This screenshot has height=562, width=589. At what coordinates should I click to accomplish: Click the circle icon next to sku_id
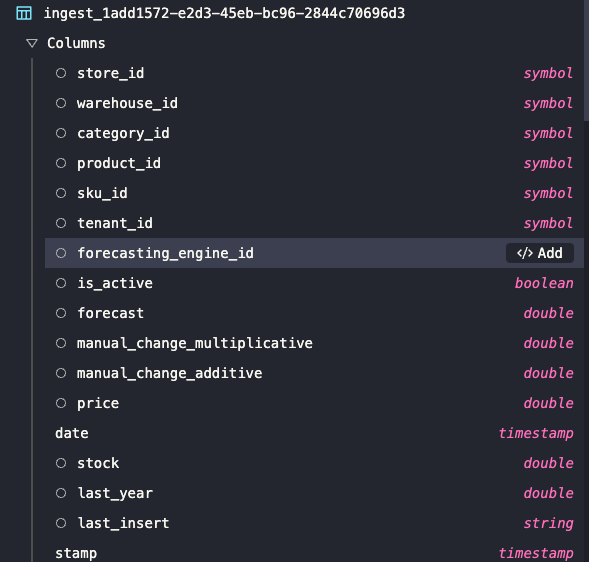(x=61, y=193)
